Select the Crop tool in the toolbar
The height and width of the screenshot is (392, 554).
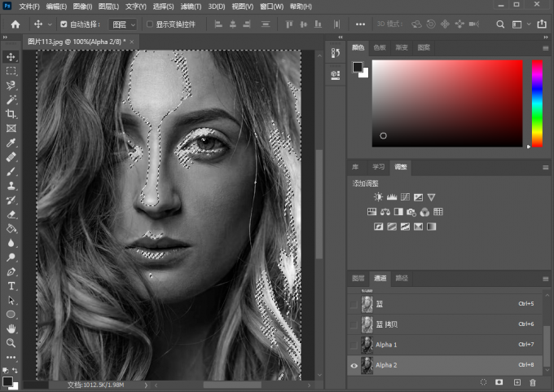(x=11, y=113)
